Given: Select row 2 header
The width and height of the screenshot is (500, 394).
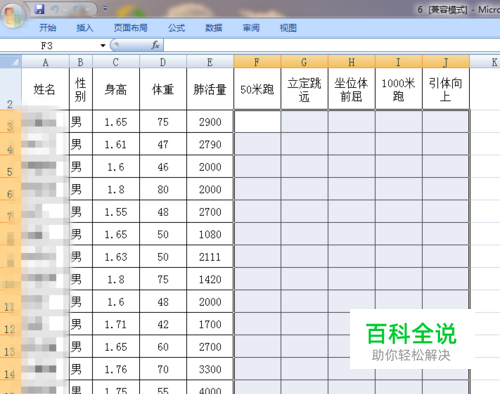Looking at the screenshot, I should coord(11,89).
